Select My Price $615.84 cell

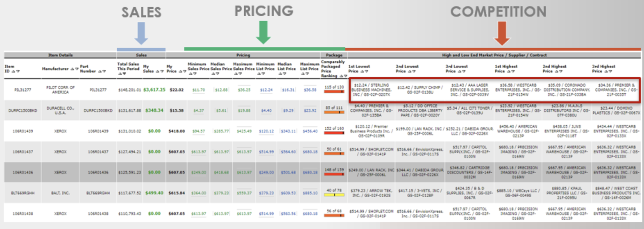pyautogui.click(x=177, y=193)
